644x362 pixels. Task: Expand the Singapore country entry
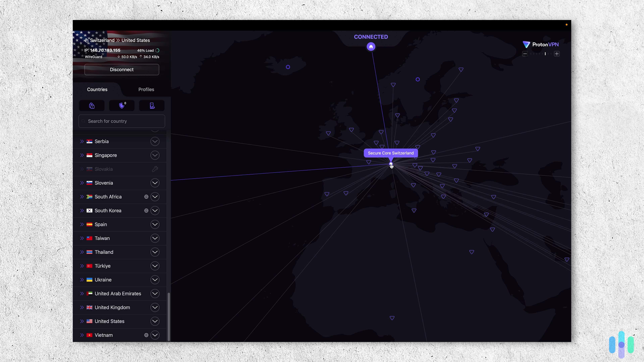point(155,155)
